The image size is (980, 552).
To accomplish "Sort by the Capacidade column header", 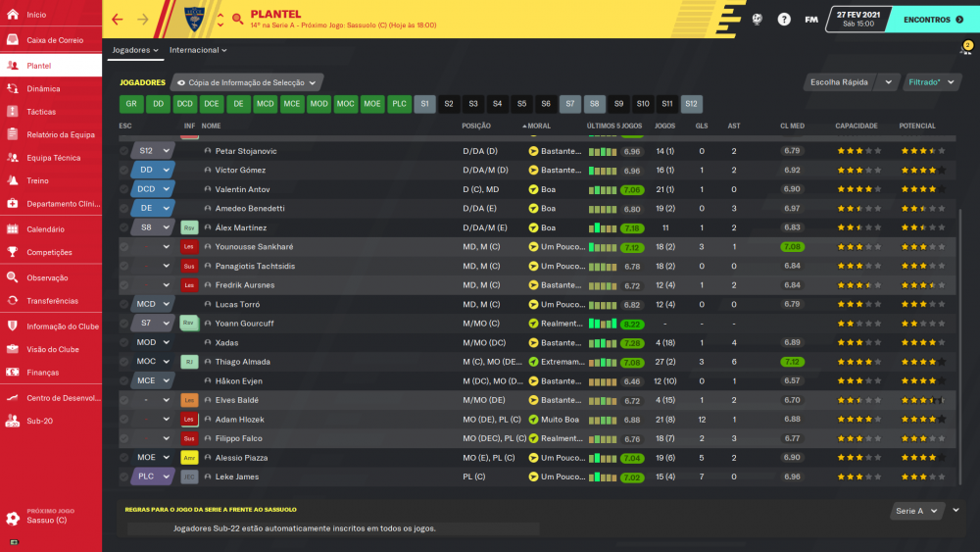I will coord(857,126).
